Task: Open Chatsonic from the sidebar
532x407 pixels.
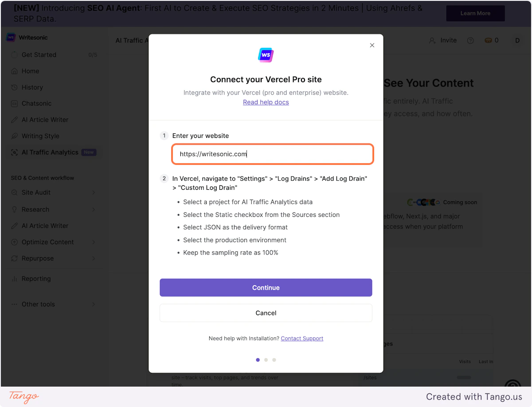Action: click(x=35, y=103)
